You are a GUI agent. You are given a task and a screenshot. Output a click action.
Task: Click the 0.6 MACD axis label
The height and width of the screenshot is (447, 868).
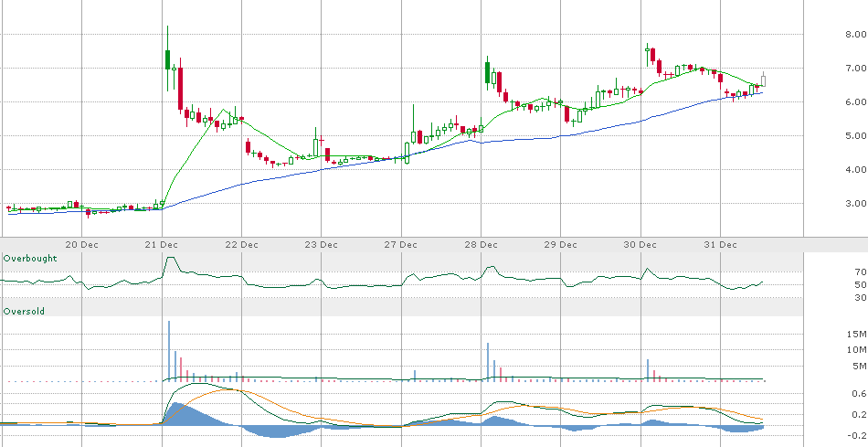pyautogui.click(x=859, y=394)
